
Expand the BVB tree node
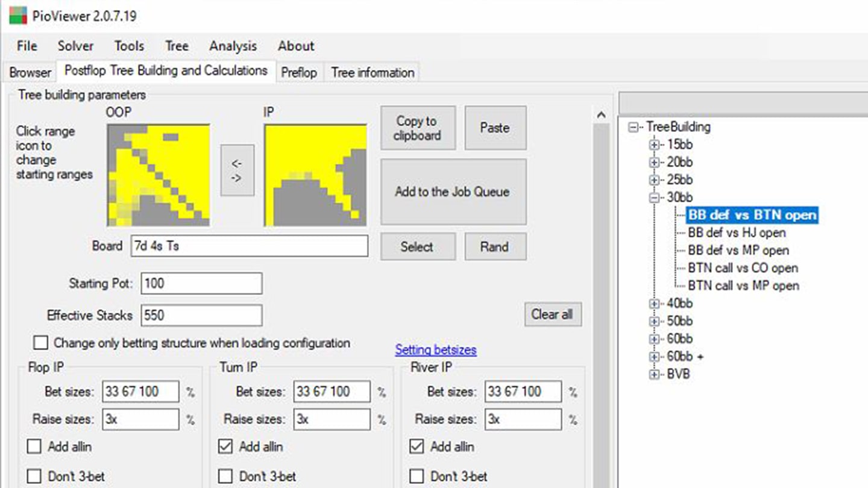click(x=654, y=374)
